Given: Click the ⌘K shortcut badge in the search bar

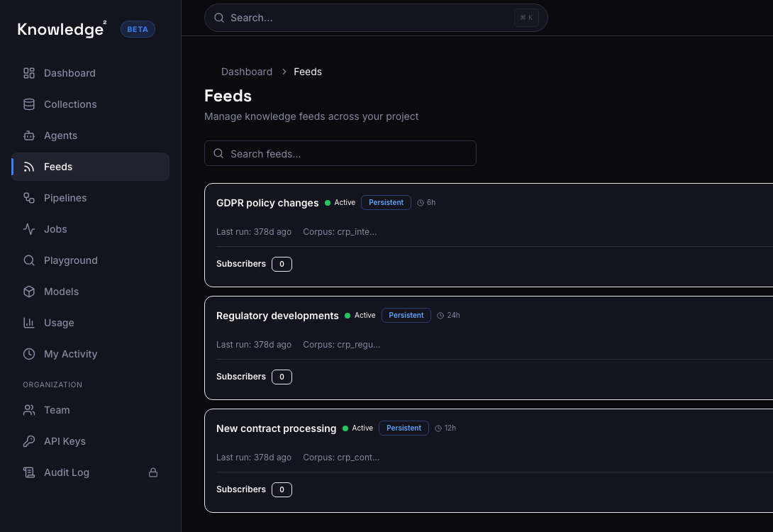Looking at the screenshot, I should click(526, 18).
